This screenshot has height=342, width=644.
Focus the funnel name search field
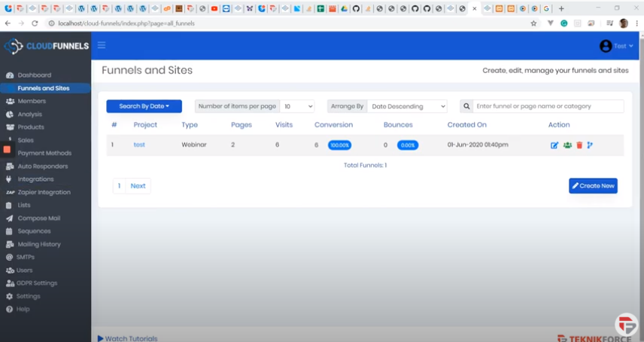(x=548, y=106)
